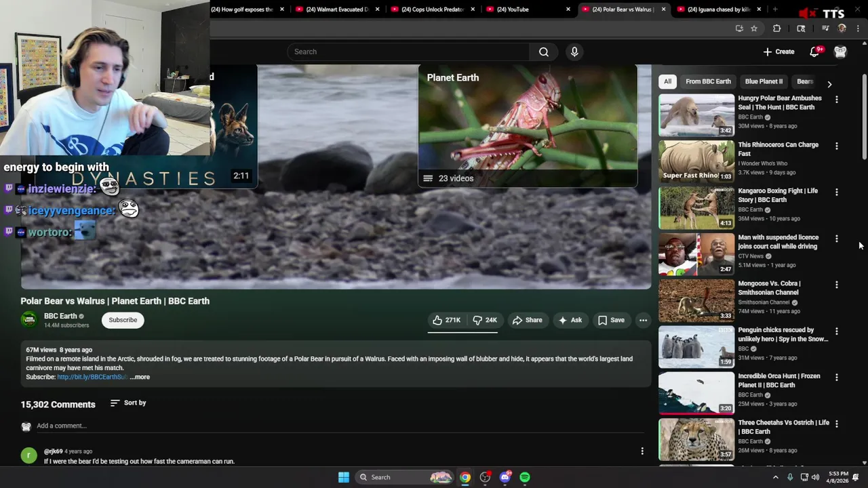Open options for Incredible Orca Hunt video
Screen dimensions: 868x488
click(x=837, y=378)
